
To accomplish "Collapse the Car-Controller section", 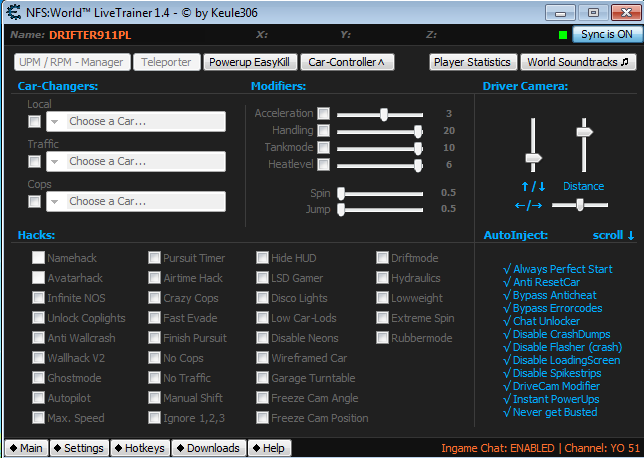I will pos(347,62).
